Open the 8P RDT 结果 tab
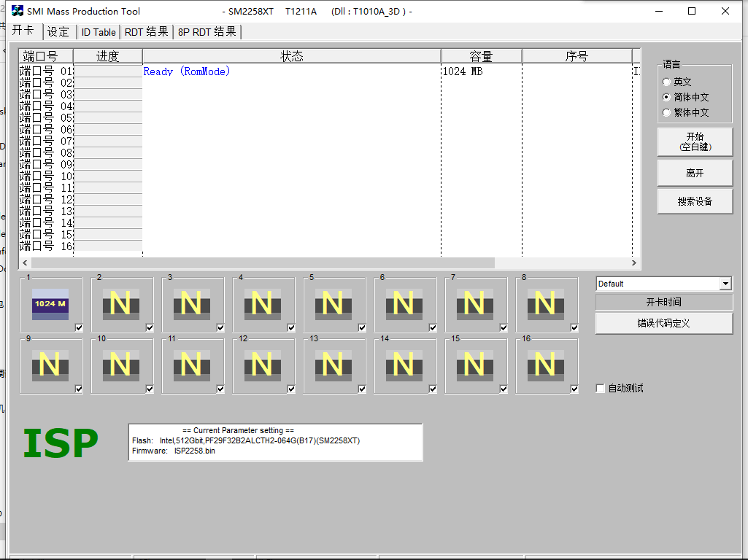 [x=207, y=32]
